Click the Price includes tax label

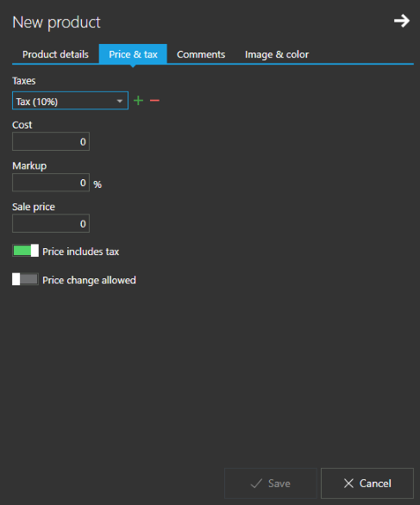[x=80, y=252]
